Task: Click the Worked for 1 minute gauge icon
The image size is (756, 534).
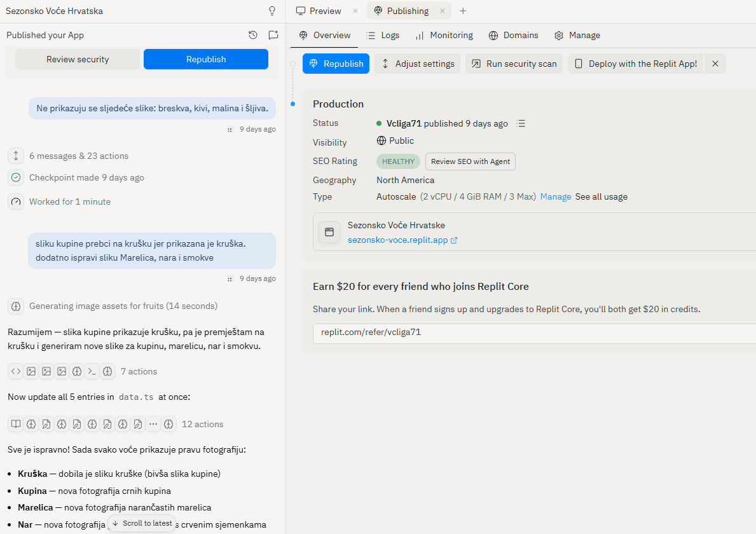Action: tap(16, 202)
